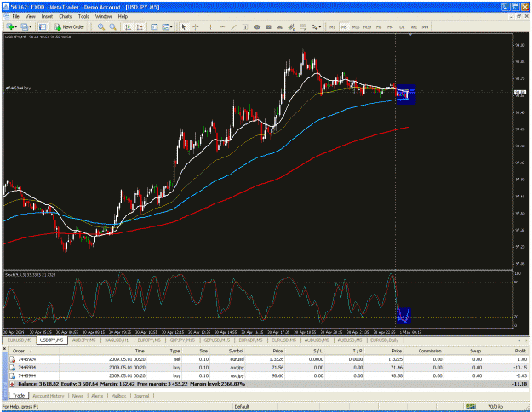
Task: Expand the templates dropdown arrow
Action: click(171, 26)
